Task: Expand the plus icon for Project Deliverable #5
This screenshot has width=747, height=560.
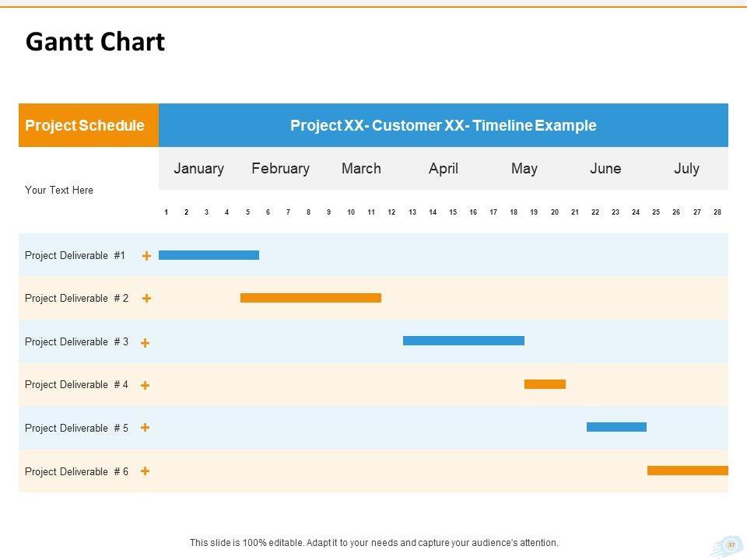Action: point(146,428)
